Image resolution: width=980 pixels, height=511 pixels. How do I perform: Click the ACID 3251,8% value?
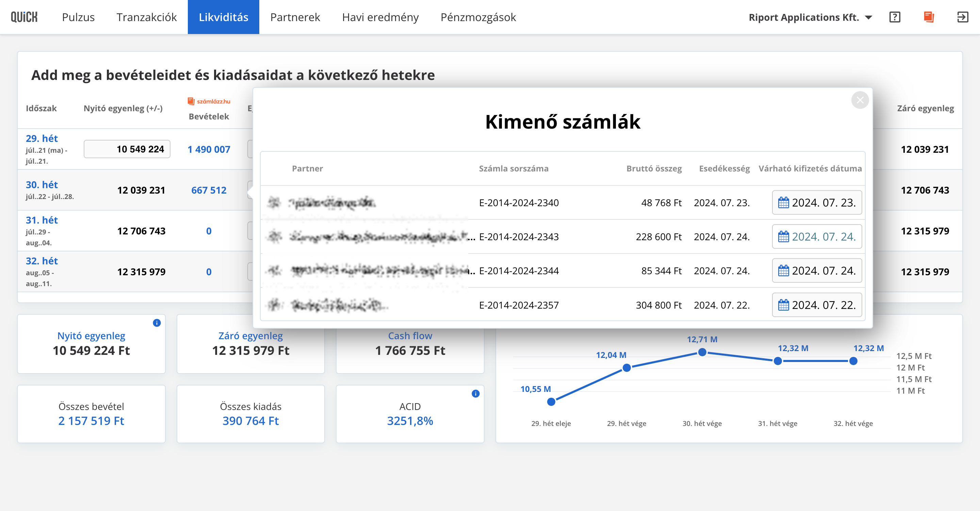pos(410,421)
